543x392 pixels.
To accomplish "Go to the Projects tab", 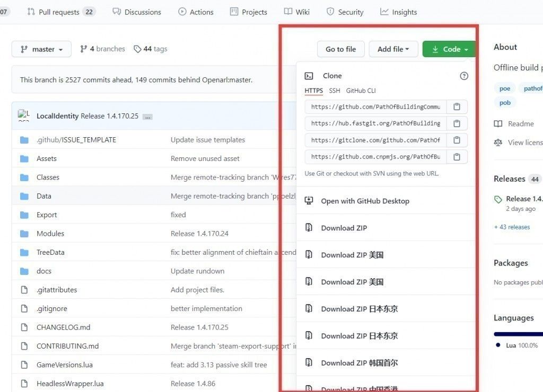I will (248, 12).
